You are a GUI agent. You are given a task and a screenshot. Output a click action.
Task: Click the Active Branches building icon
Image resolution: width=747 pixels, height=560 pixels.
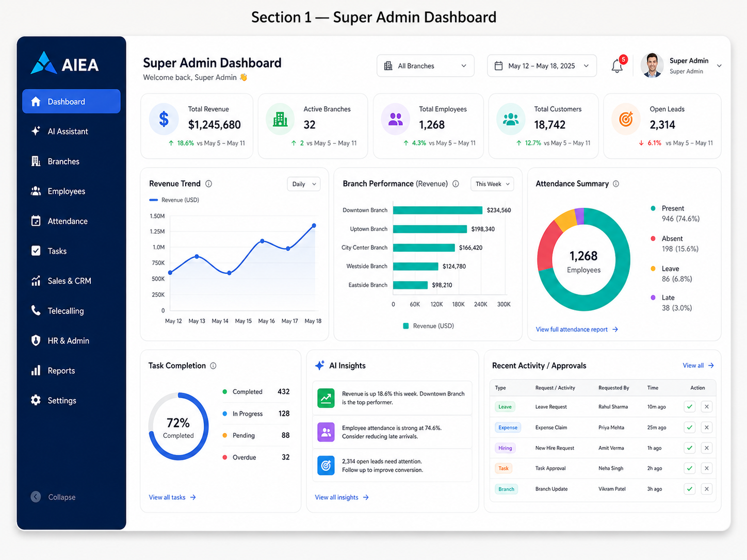point(280,119)
